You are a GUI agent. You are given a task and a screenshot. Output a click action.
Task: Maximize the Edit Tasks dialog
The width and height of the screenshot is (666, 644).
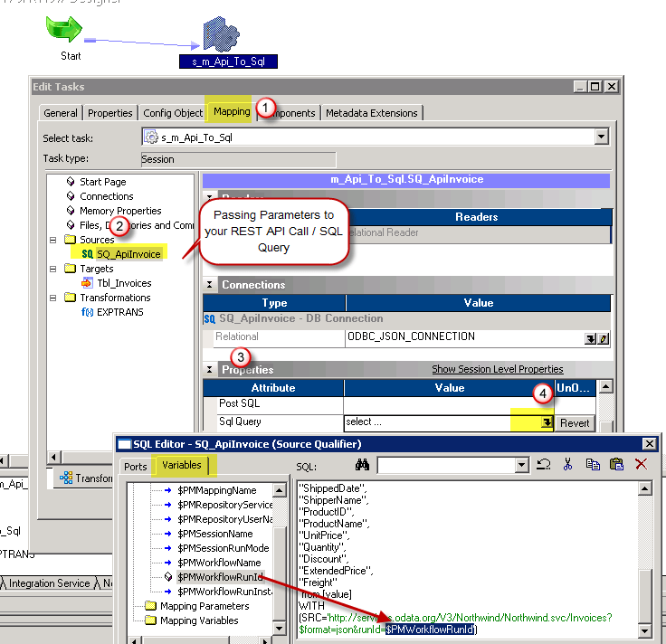(595, 87)
